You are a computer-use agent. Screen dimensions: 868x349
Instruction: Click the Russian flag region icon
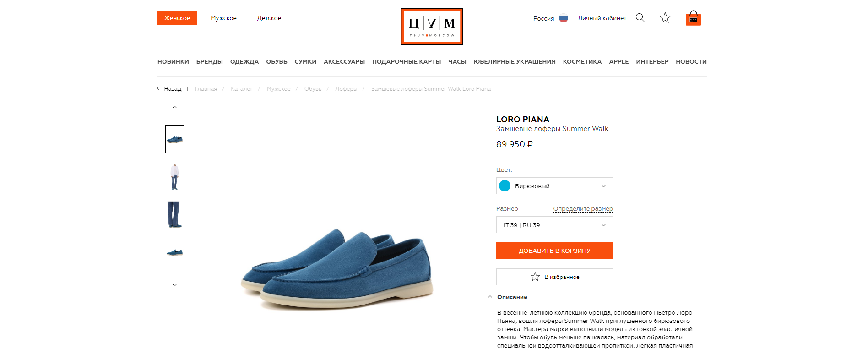pyautogui.click(x=564, y=18)
